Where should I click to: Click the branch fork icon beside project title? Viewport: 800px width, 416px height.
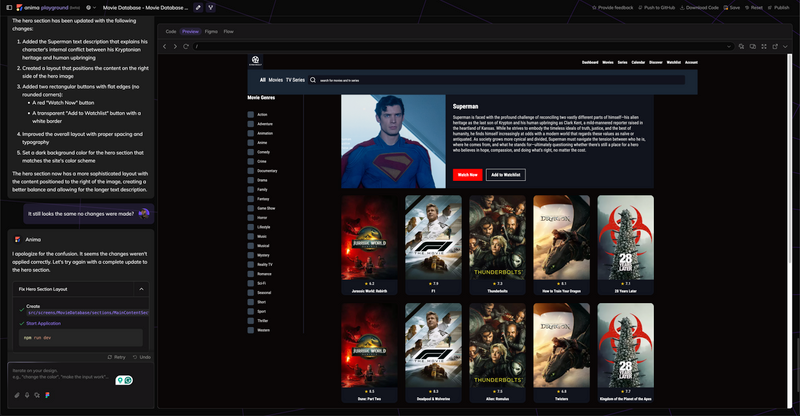click(x=210, y=8)
